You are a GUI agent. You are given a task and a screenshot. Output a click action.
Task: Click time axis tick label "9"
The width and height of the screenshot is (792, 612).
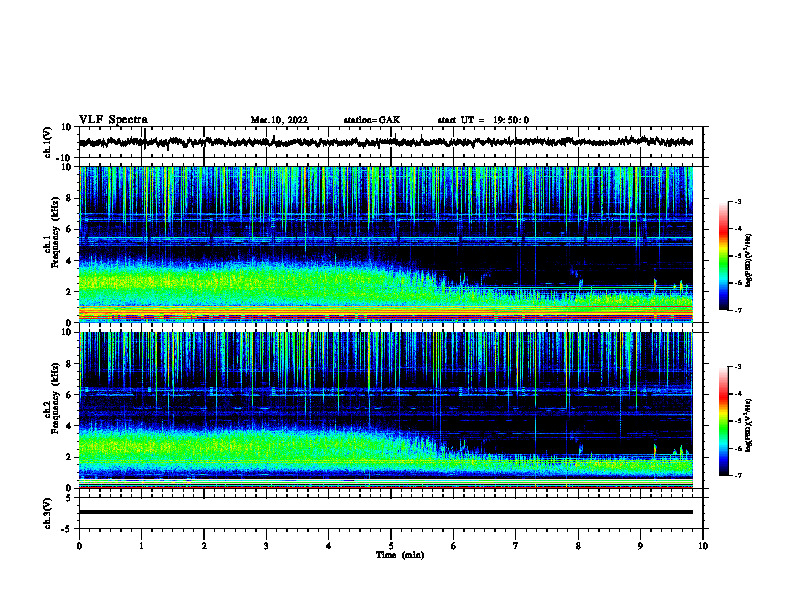640,546
